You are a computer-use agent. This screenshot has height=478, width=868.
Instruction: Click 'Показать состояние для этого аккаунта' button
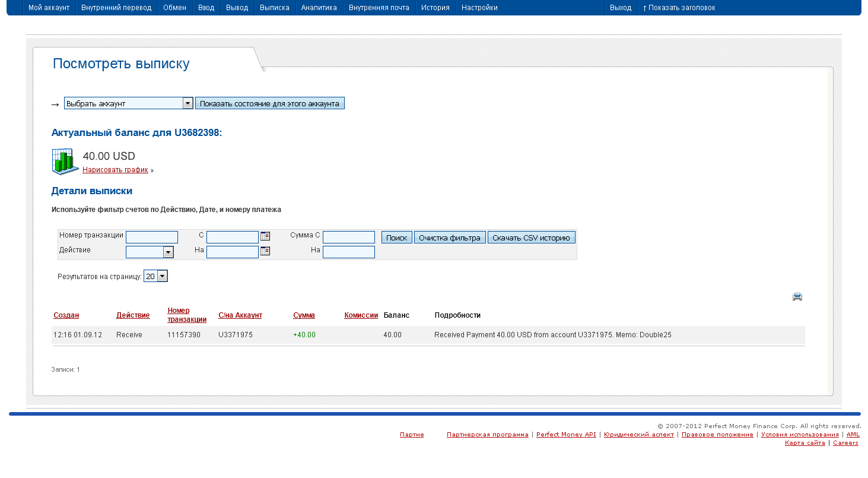[x=269, y=103]
